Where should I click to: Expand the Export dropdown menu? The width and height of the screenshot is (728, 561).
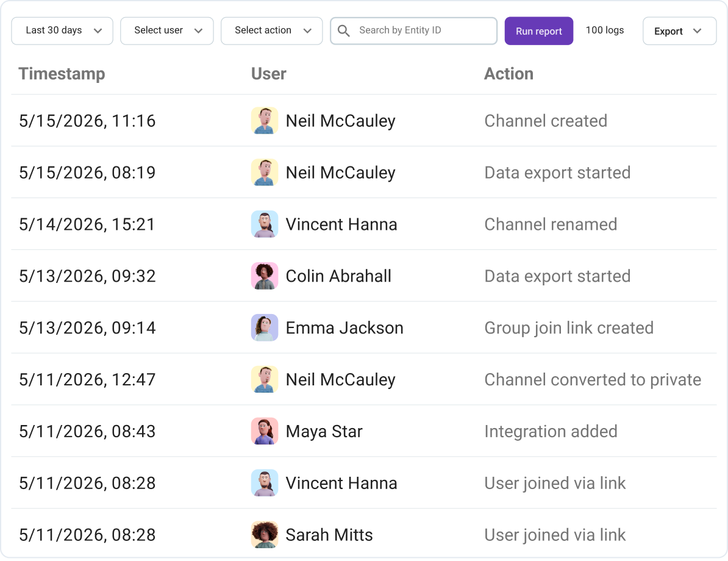pyautogui.click(x=680, y=31)
